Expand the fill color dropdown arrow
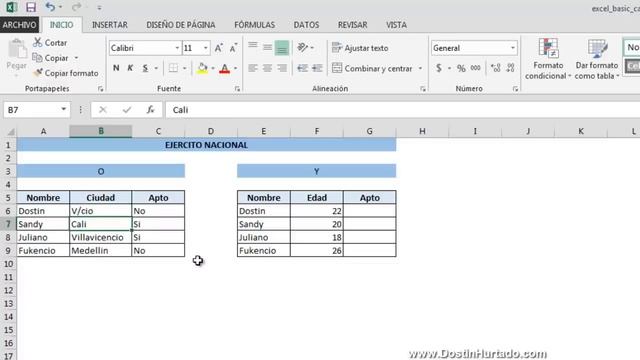Screen dimensions: 640x360 213,68
